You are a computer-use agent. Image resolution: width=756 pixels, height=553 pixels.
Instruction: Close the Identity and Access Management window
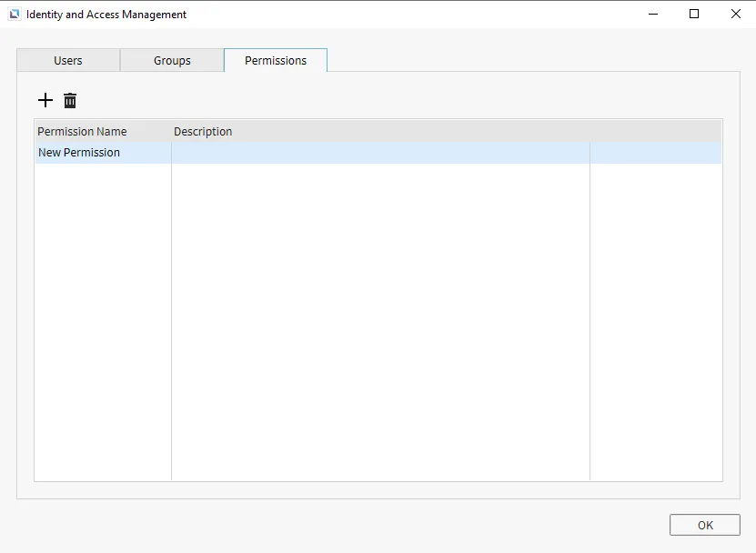[x=735, y=14]
